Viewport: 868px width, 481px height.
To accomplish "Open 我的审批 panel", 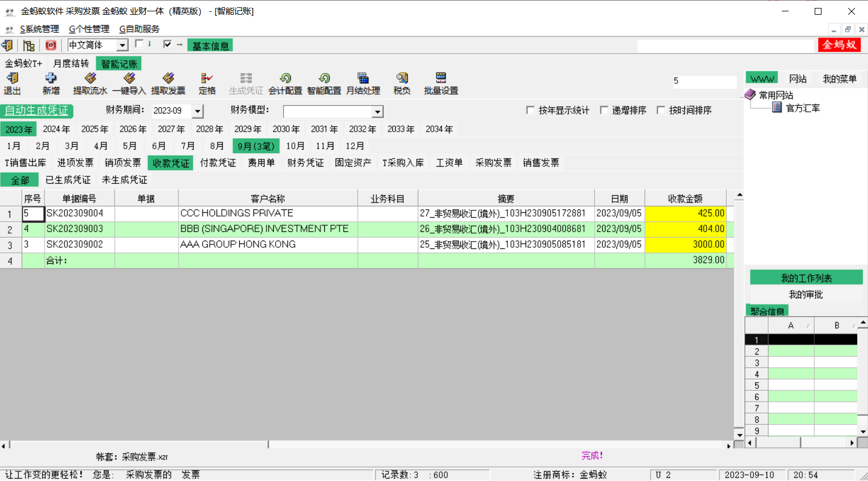I will click(806, 294).
